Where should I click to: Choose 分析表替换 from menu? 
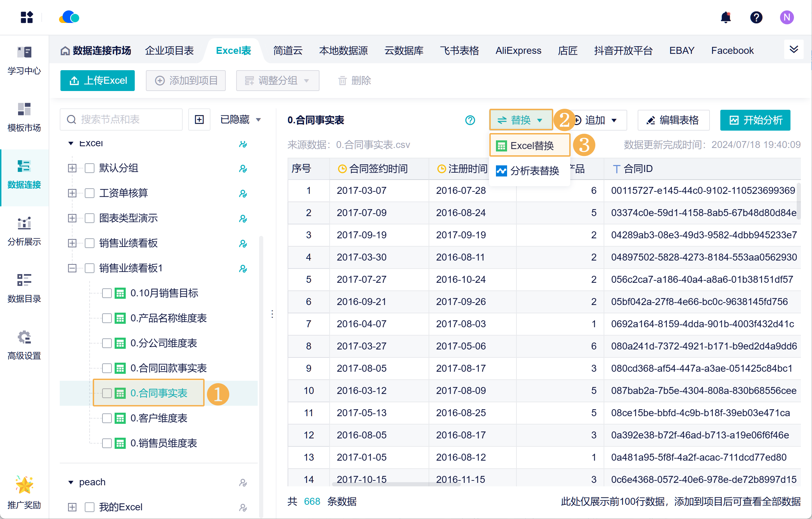click(x=530, y=171)
